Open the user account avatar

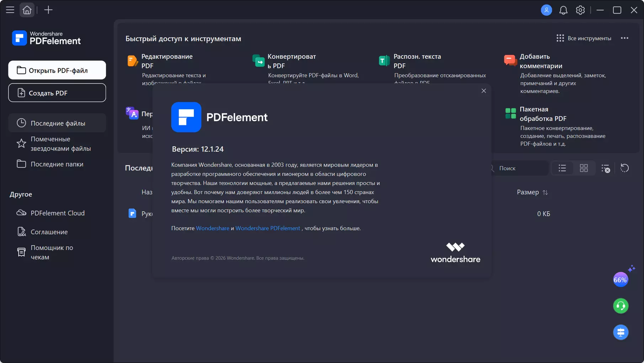coord(546,10)
